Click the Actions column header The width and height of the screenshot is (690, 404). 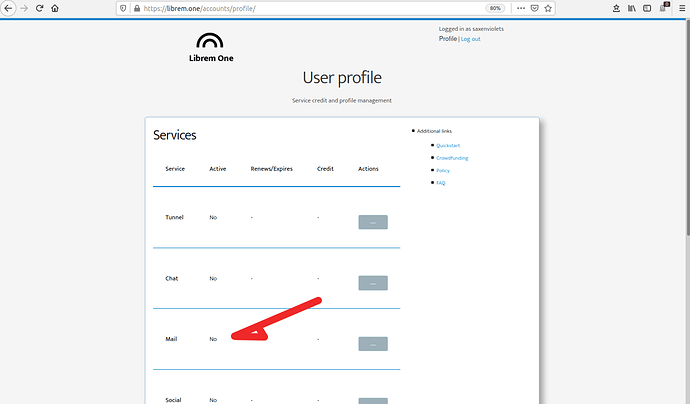click(x=368, y=169)
